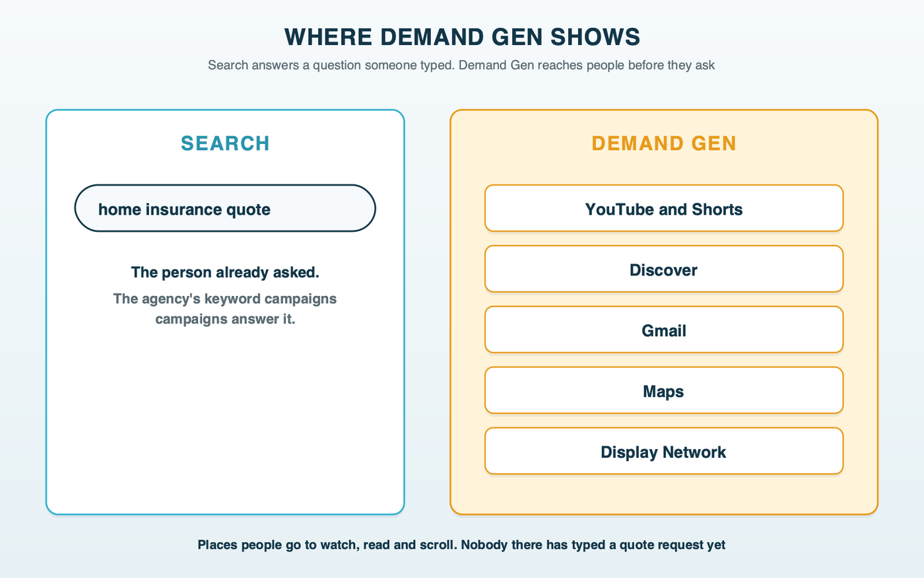Viewport: 924px width, 578px height.
Task: Click the text "The person already asked."
Action: (x=225, y=272)
